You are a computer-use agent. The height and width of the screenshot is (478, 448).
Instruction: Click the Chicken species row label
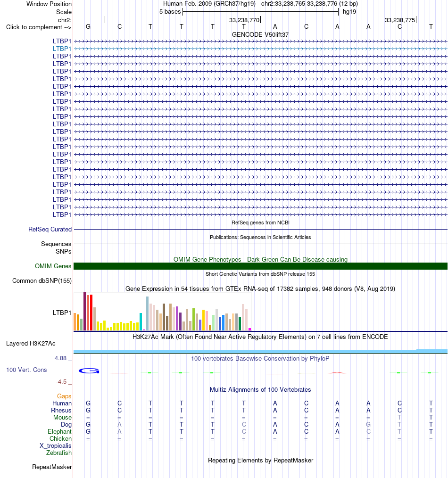(61, 439)
